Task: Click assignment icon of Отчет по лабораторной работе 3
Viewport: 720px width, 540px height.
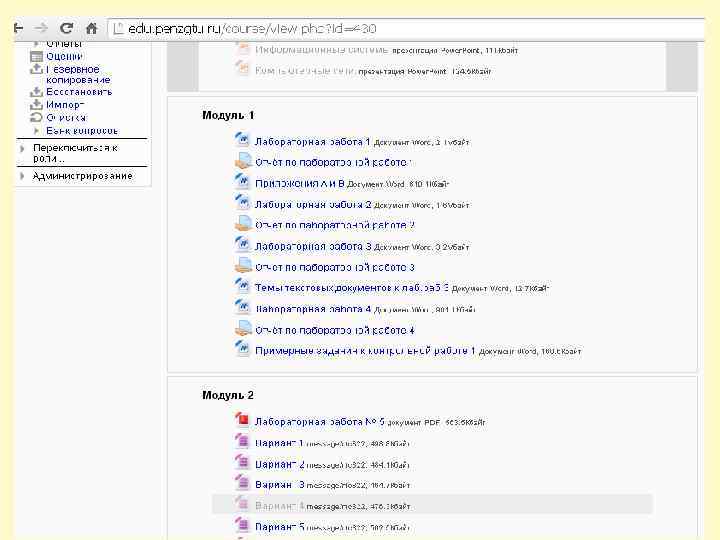Action: click(242, 265)
